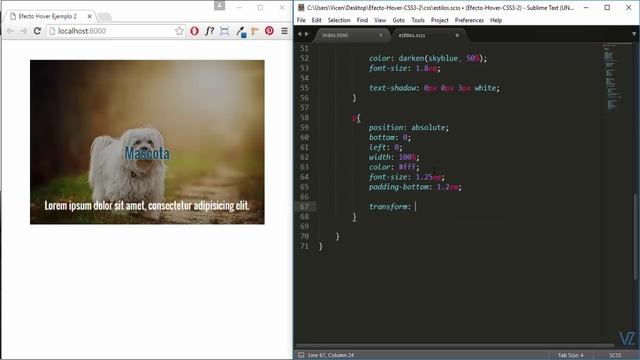Open the Project menu
Image resolution: width=640 pixels, height=360 pixels.
[440, 20]
